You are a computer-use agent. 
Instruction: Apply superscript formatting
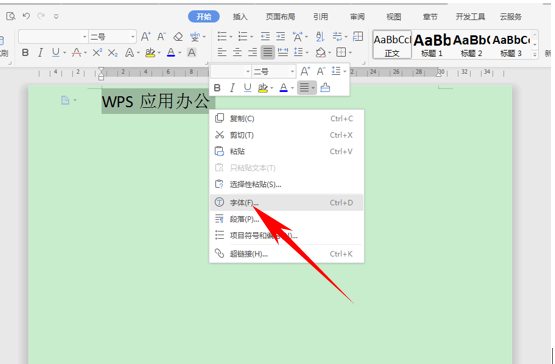[x=97, y=53]
